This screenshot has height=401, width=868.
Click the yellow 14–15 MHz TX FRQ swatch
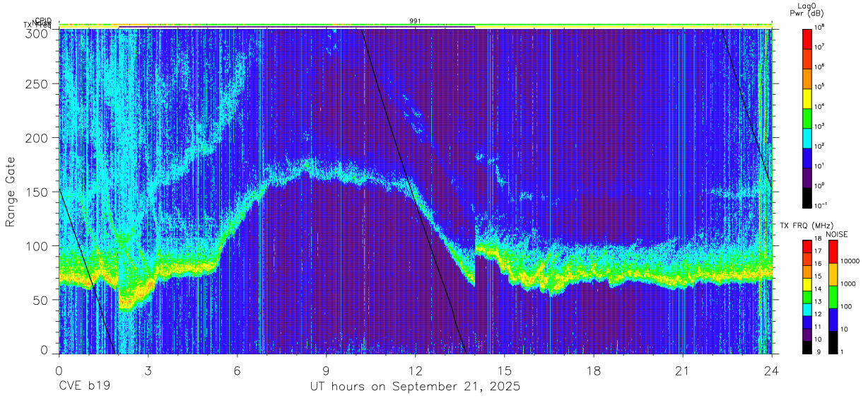[807, 284]
